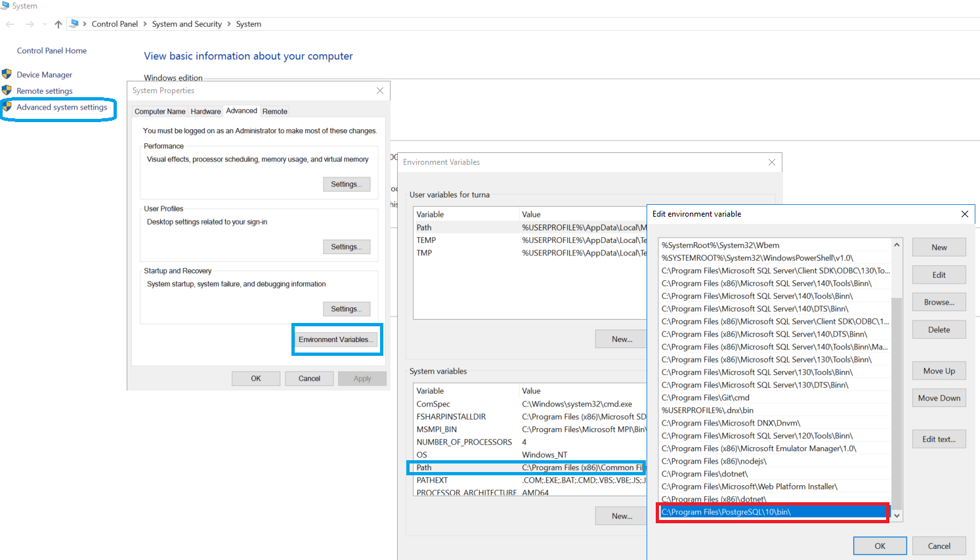Screen dimensions: 980x560
Task: Switch to the Hardware tab
Action: (205, 112)
